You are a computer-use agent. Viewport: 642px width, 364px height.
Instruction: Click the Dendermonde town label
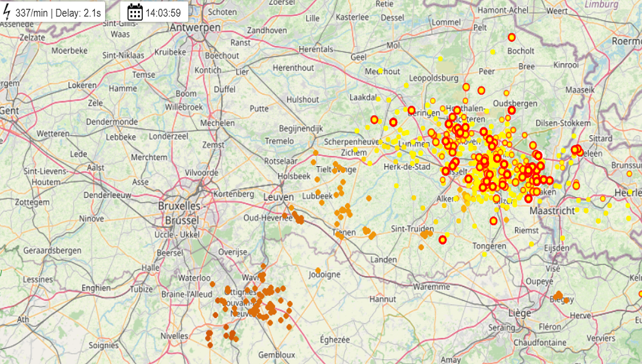point(112,122)
